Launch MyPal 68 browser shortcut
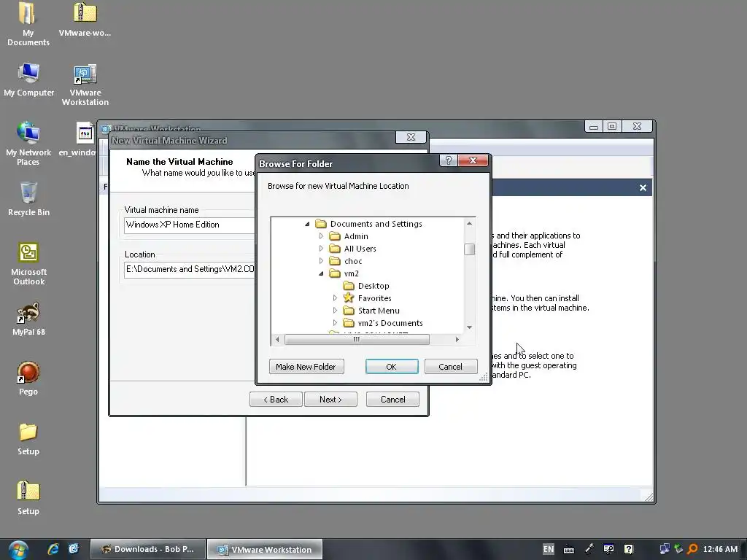The height and width of the screenshot is (560, 747). [28, 319]
